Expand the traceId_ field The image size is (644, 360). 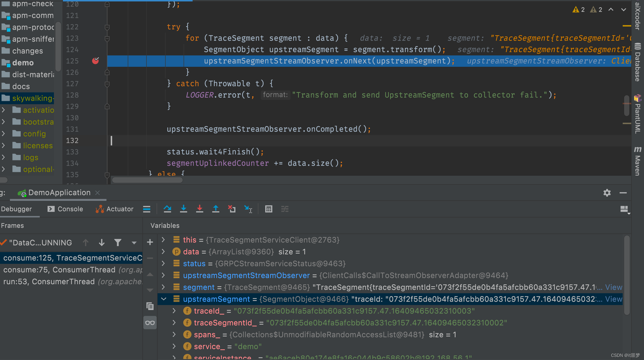pos(174,311)
